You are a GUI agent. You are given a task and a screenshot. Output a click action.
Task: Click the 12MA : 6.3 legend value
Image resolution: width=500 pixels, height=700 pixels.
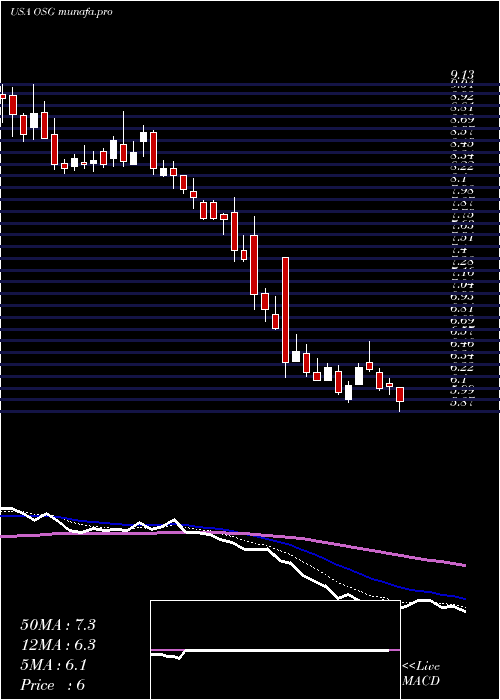pos(58,645)
